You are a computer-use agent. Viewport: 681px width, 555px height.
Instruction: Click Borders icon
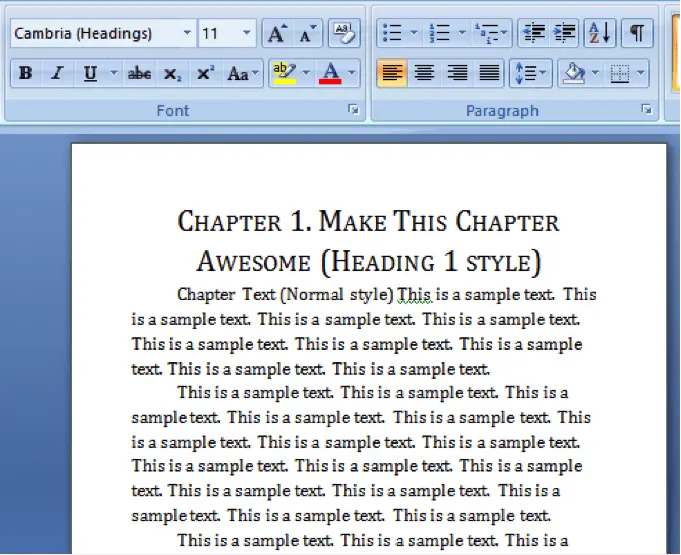pyautogui.click(x=620, y=73)
